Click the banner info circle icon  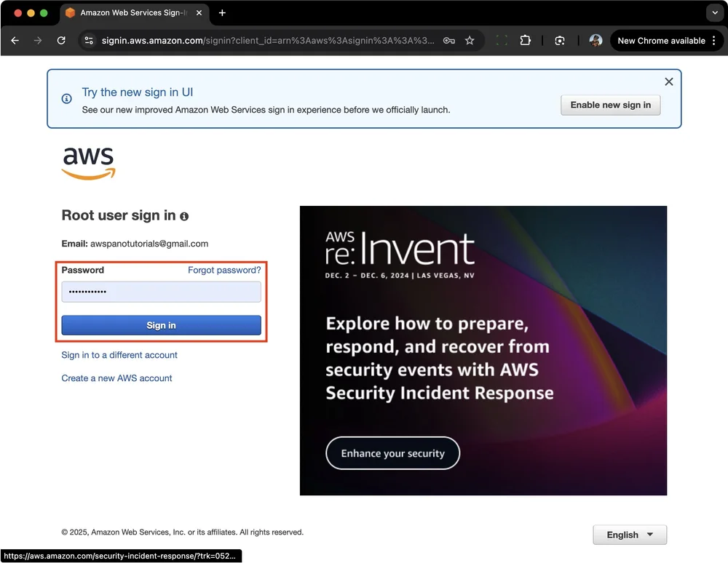point(67,99)
